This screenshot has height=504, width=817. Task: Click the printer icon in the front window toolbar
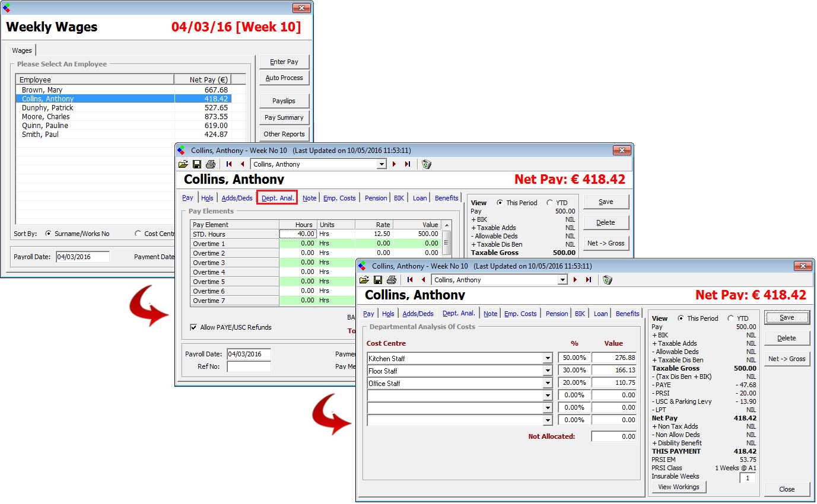coord(391,280)
